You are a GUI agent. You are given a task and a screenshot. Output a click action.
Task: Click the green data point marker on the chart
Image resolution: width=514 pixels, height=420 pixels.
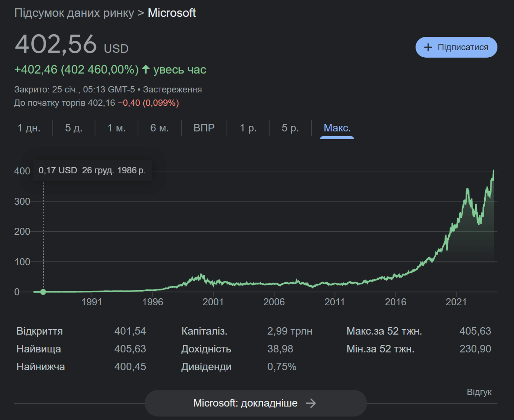click(x=43, y=292)
